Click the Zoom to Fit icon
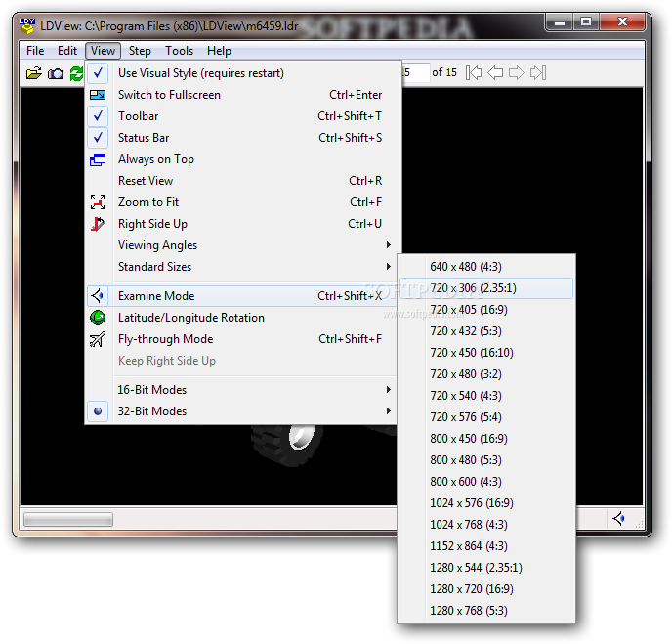Screen dimensions: 672x644 [98, 202]
